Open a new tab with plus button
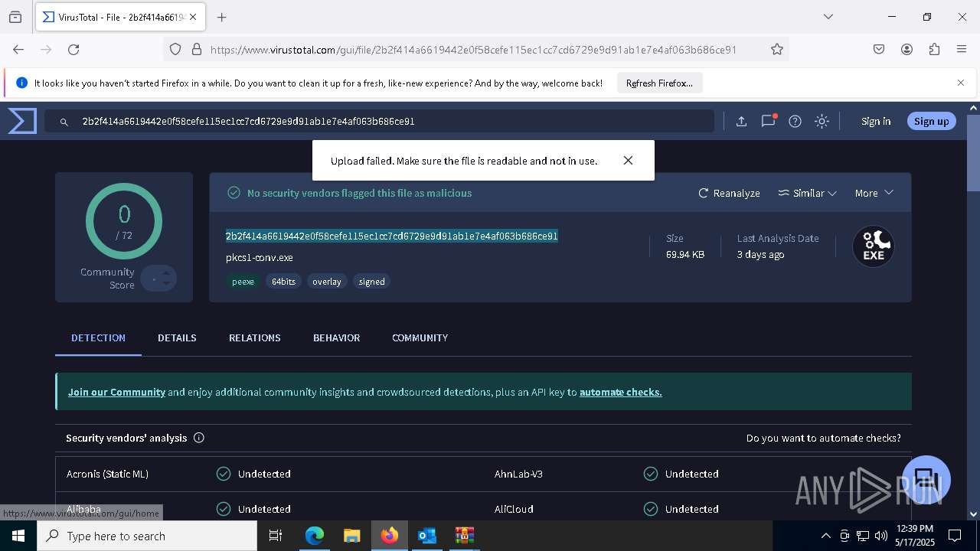Image resolution: width=980 pixels, height=551 pixels. (x=221, y=17)
